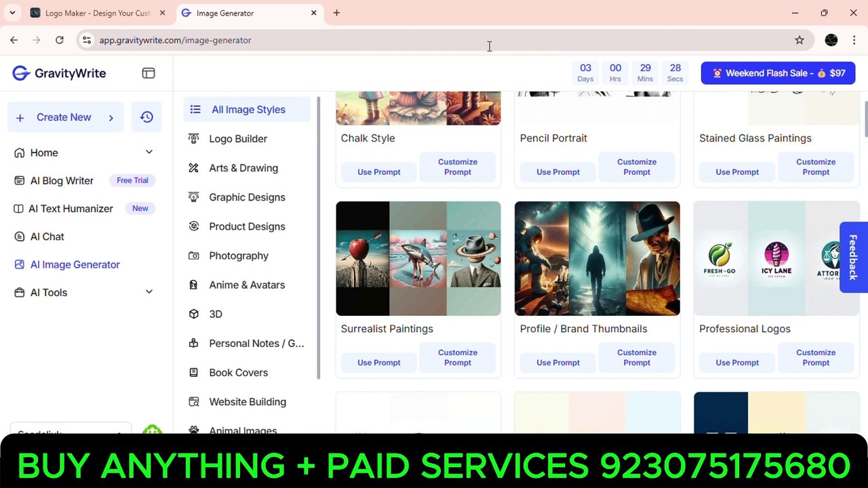
Task: Select All Image Styles category
Action: click(x=248, y=110)
